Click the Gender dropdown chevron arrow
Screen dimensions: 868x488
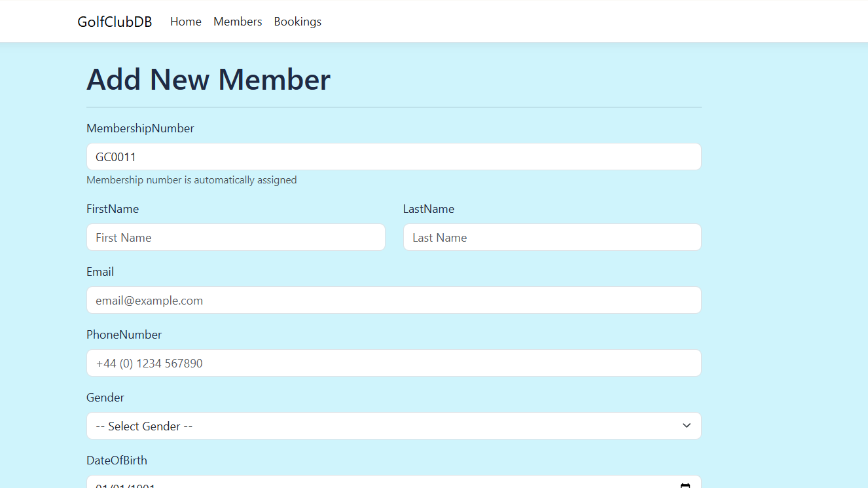click(686, 426)
